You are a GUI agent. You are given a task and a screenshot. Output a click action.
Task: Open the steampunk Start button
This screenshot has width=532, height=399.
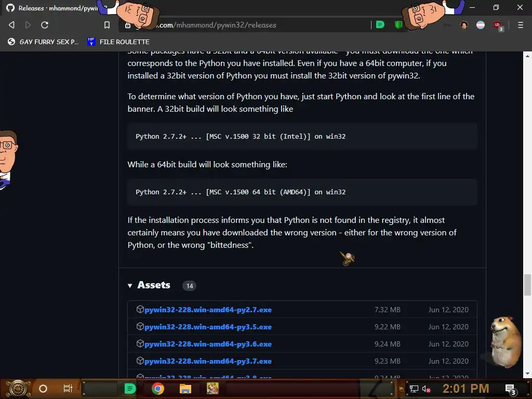18,389
